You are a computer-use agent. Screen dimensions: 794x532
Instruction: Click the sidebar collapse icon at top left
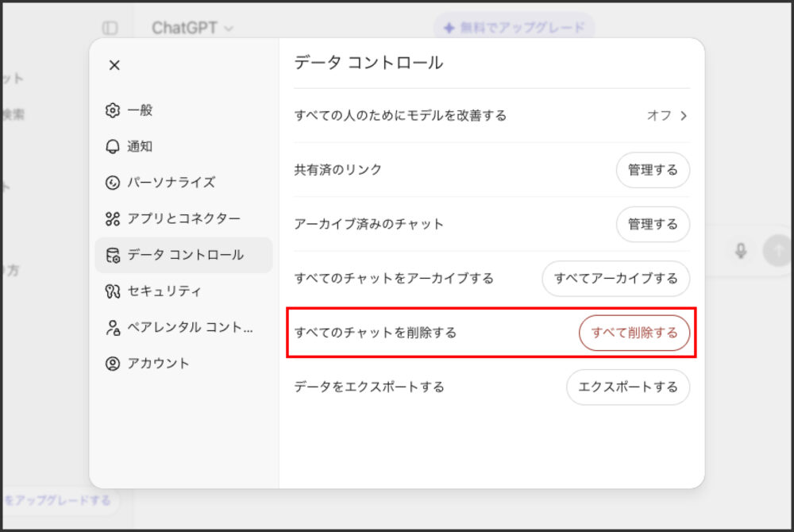point(111,26)
